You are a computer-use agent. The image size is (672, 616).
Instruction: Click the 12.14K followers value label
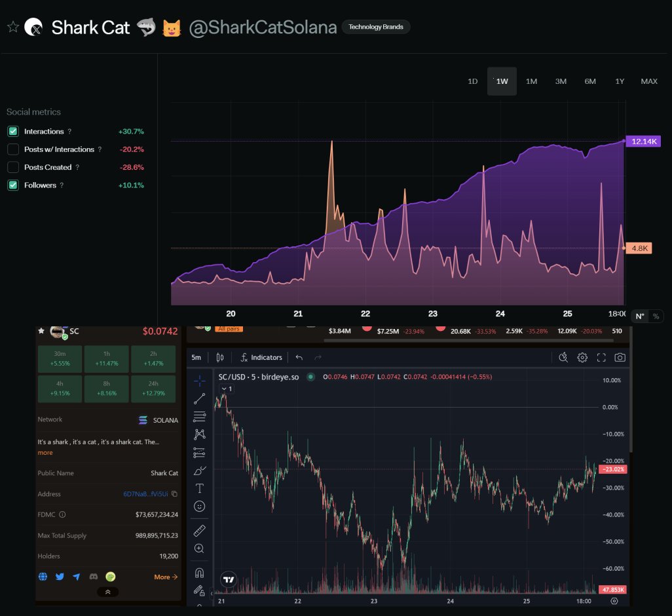[643, 142]
